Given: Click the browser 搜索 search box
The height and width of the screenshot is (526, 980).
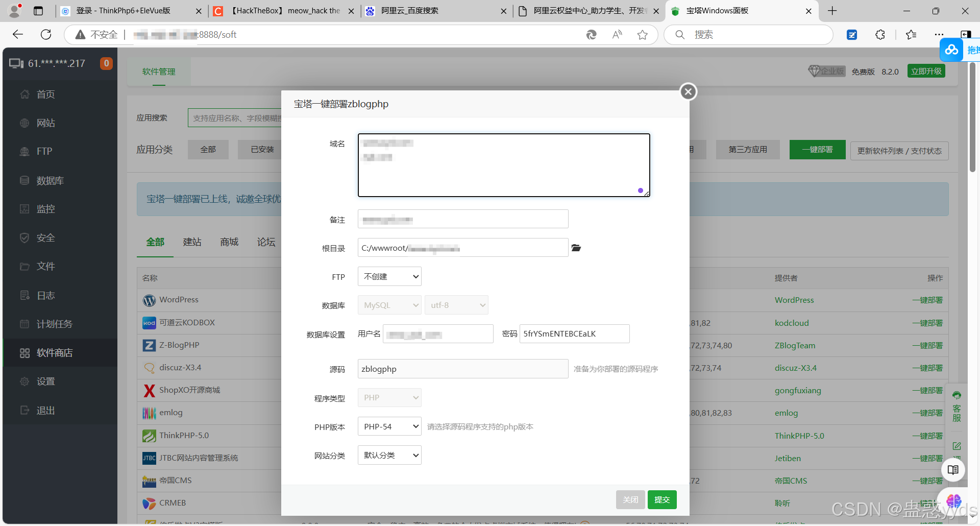Looking at the screenshot, I should coord(748,35).
